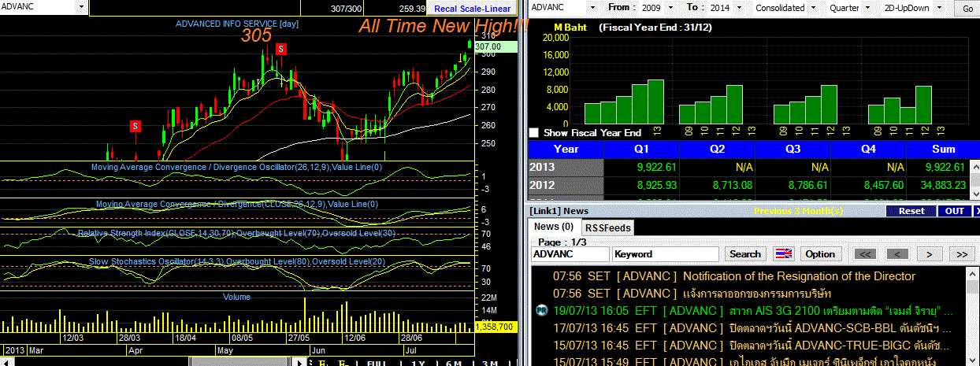Open news Notification of the Resignation of the Director
The width and height of the screenshot is (980, 366).
734,276
